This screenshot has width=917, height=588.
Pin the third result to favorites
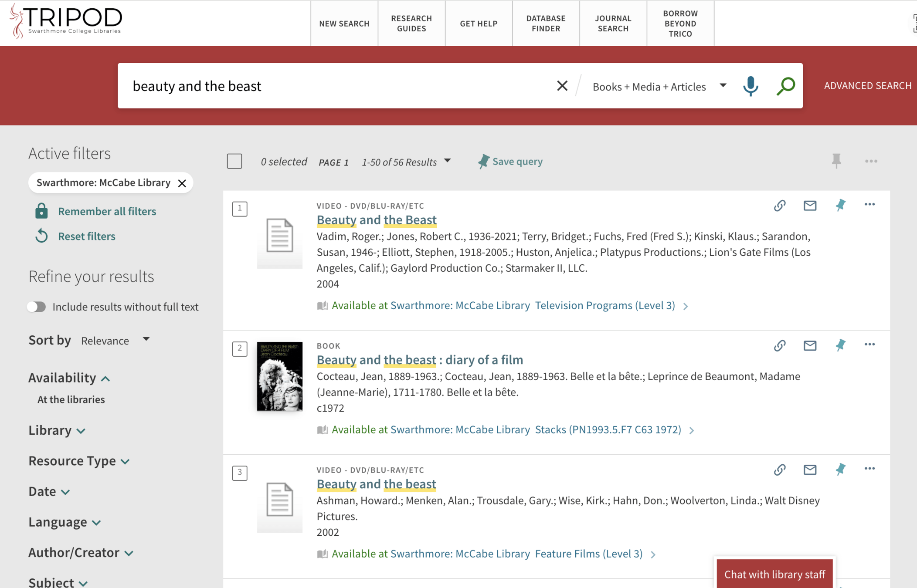click(840, 470)
